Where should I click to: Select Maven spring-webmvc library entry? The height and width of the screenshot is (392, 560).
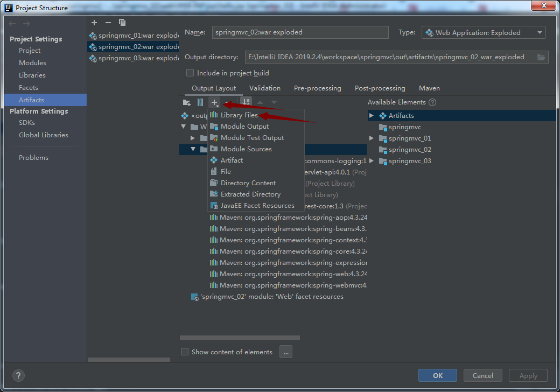288,285
